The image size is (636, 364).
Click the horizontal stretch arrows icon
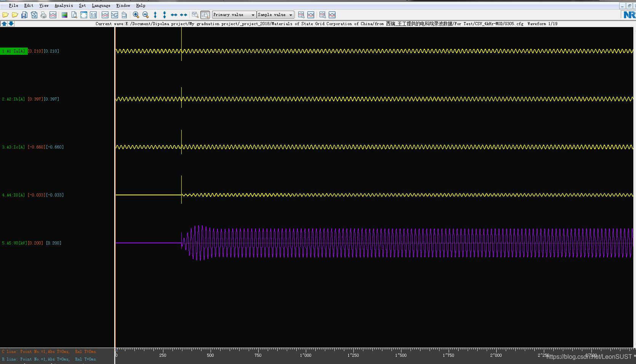pyautogui.click(x=174, y=15)
